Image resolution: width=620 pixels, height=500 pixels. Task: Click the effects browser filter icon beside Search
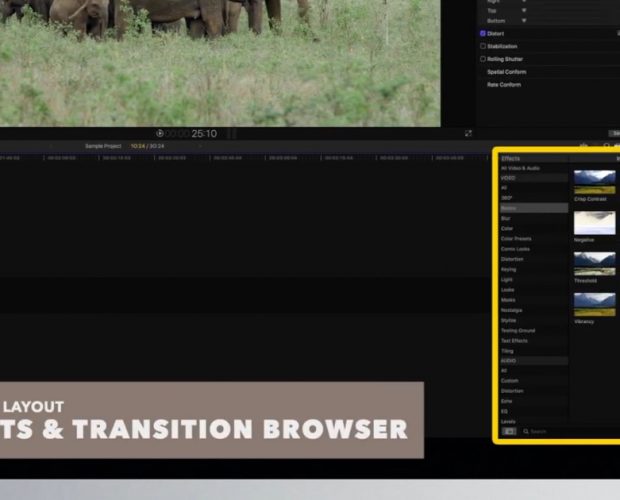509,431
